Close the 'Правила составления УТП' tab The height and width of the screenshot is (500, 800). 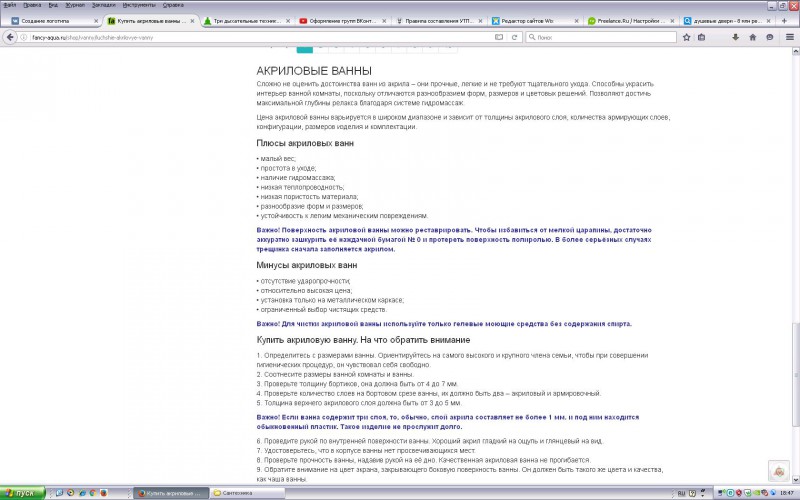point(480,21)
